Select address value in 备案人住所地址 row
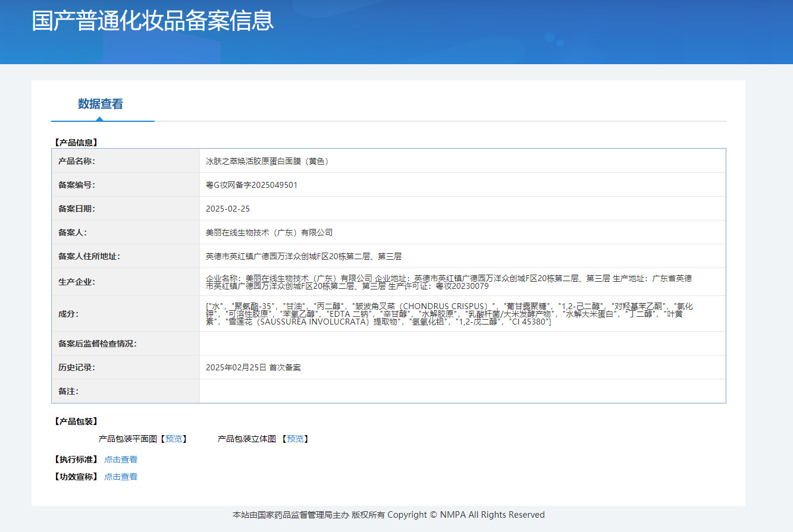This screenshot has width=793, height=532. (303, 256)
